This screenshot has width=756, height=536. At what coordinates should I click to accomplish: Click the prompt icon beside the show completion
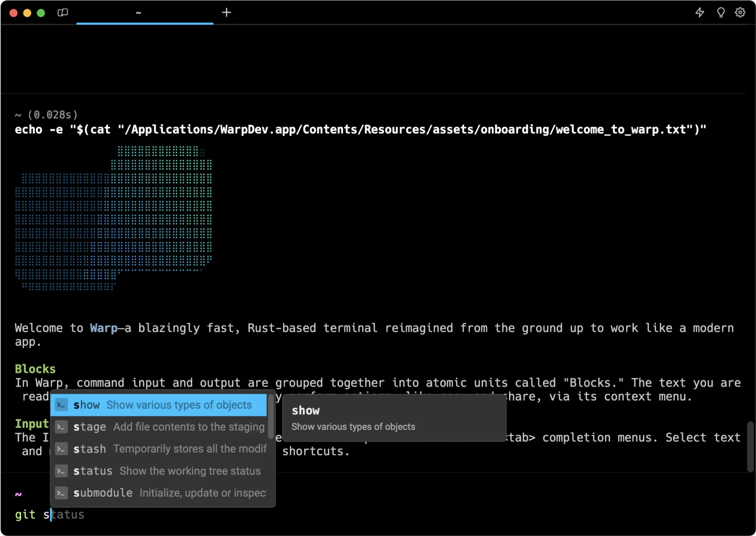point(61,405)
